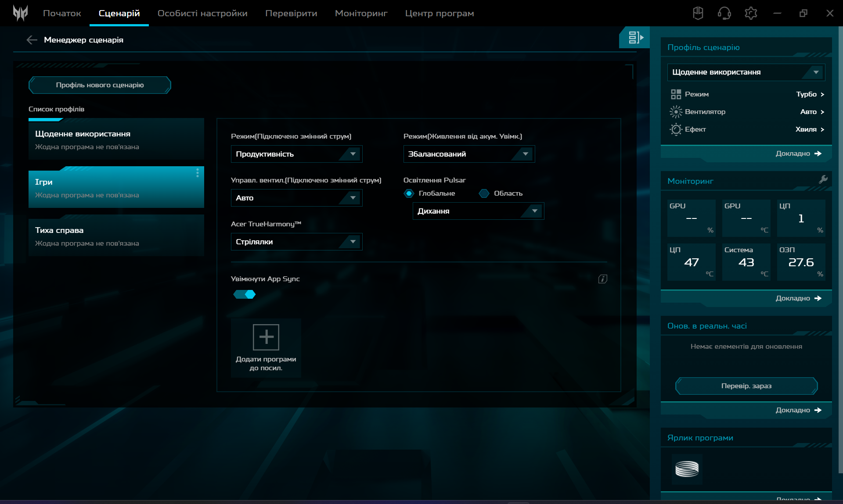Screen dimensions: 843x504
Task: Open the Центр програм tab
Action: pos(439,13)
